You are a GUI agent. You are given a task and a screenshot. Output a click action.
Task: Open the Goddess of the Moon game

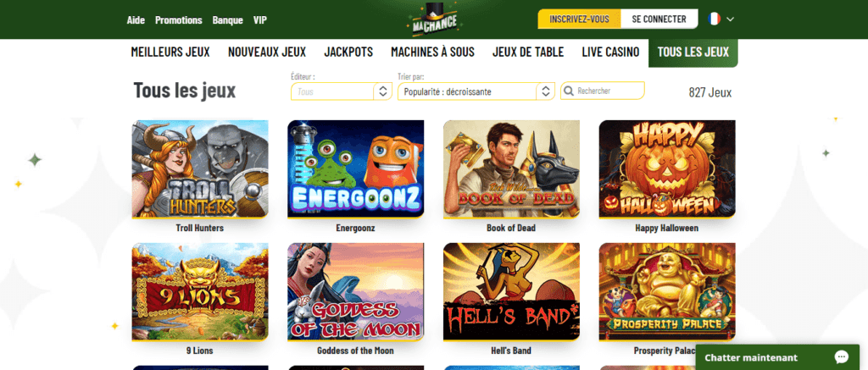pos(355,291)
